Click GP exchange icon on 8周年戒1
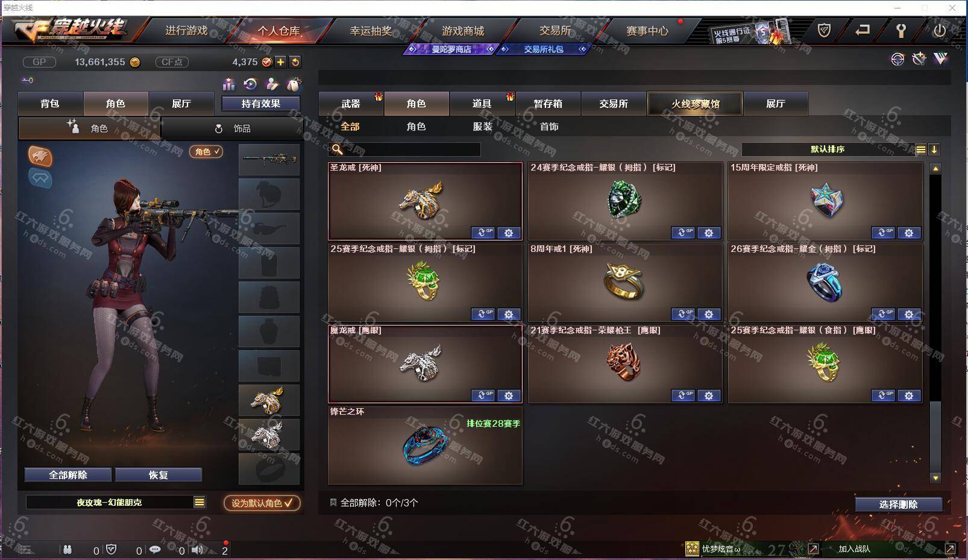The image size is (968, 560). click(x=683, y=314)
